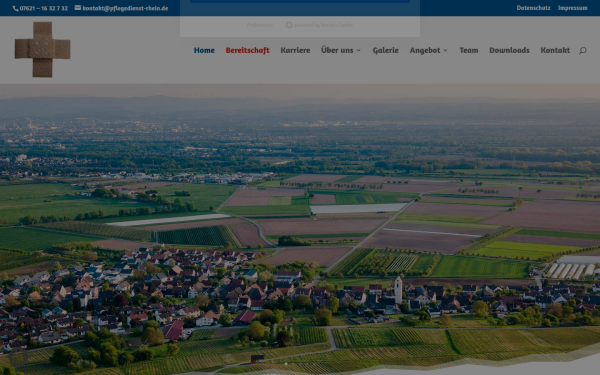Screen dimensions: 600x375
Task: Click the Borlabs Cookie logo icon
Action: click(289, 25)
